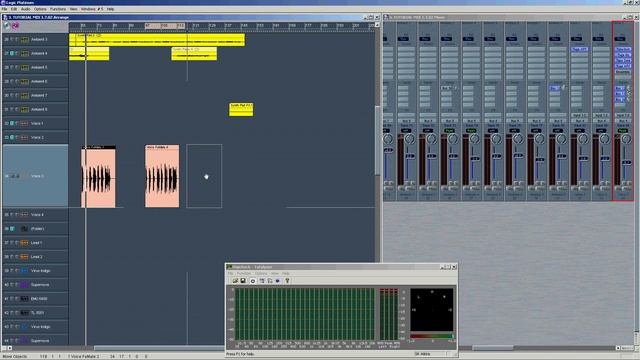Screen dimensions: 640x360
Task: Click the Folder track icon
Action: (24, 229)
